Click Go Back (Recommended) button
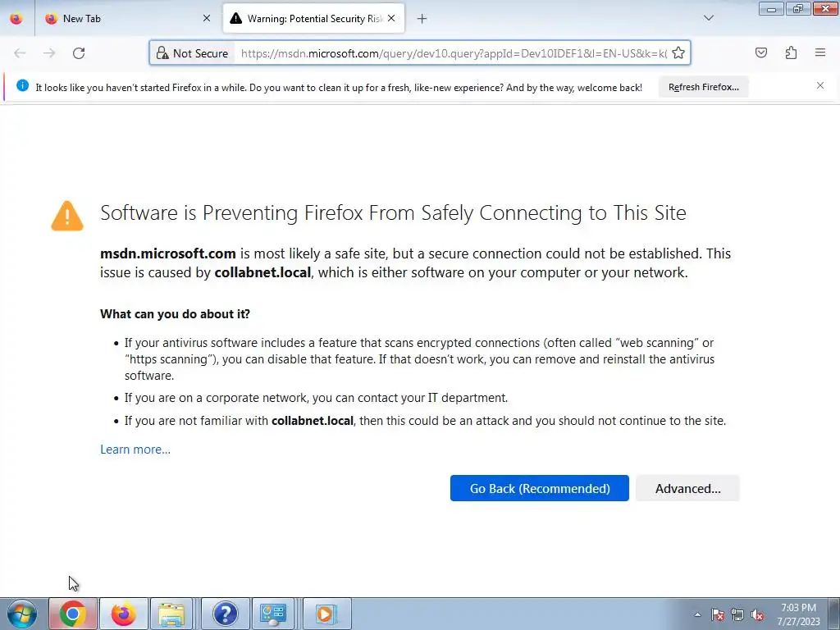Viewport: 840px width, 630px height. click(x=540, y=488)
